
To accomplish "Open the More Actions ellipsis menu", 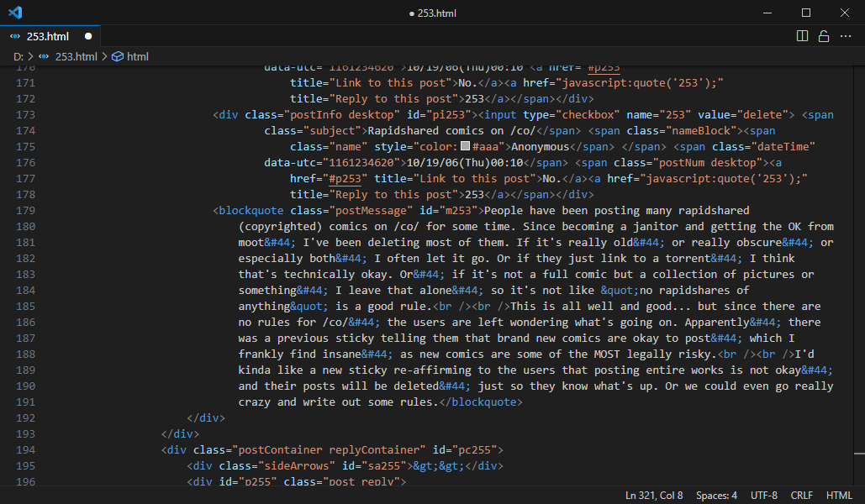I will click(846, 36).
